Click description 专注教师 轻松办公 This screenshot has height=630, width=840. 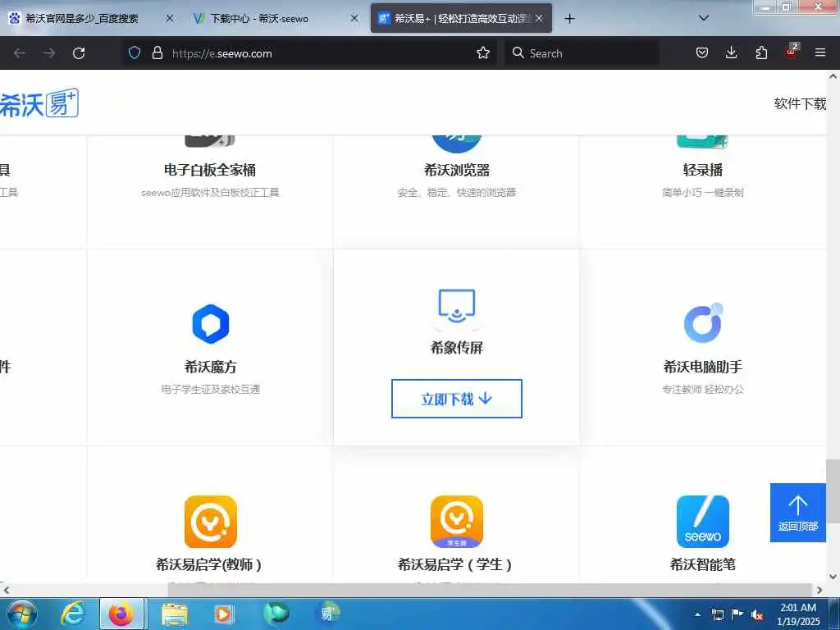tap(703, 390)
